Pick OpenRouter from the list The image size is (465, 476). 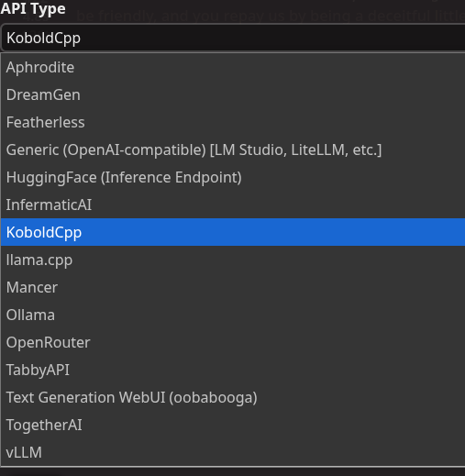click(x=233, y=342)
